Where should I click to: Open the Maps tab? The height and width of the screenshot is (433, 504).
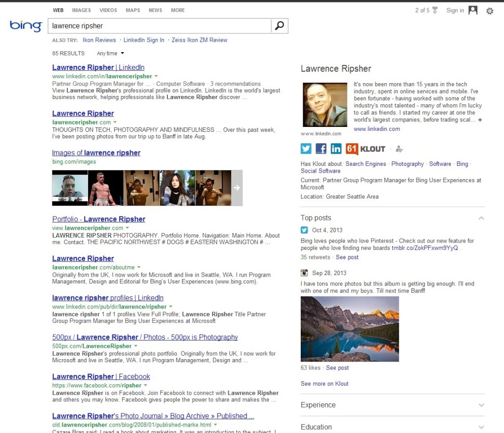[132, 10]
